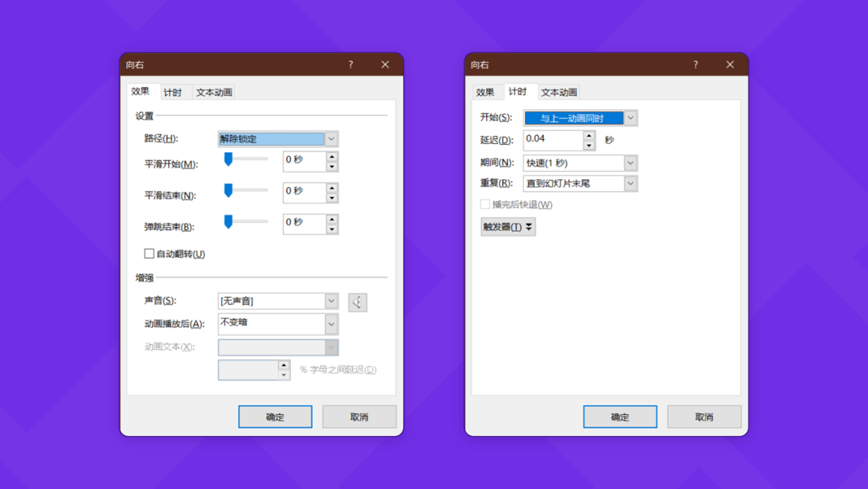Viewport: 868px width, 489px height.
Task: Expand the 触发器 options button
Action: (508, 227)
